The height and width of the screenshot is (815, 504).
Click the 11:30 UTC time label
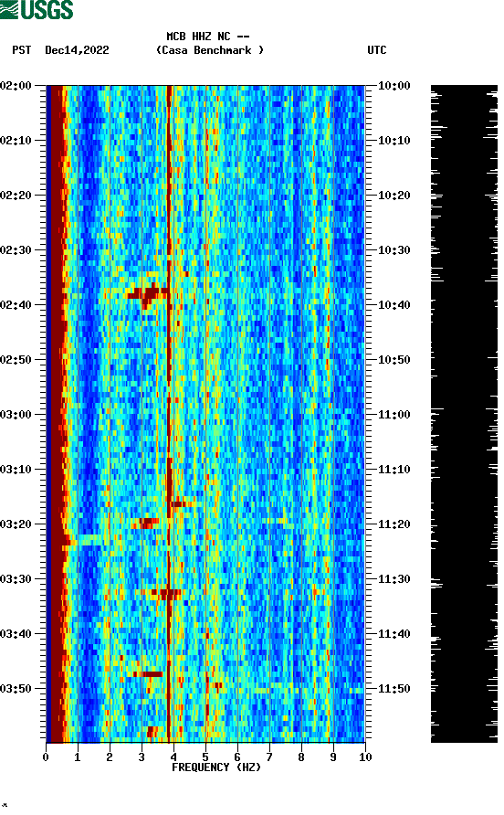(x=394, y=579)
